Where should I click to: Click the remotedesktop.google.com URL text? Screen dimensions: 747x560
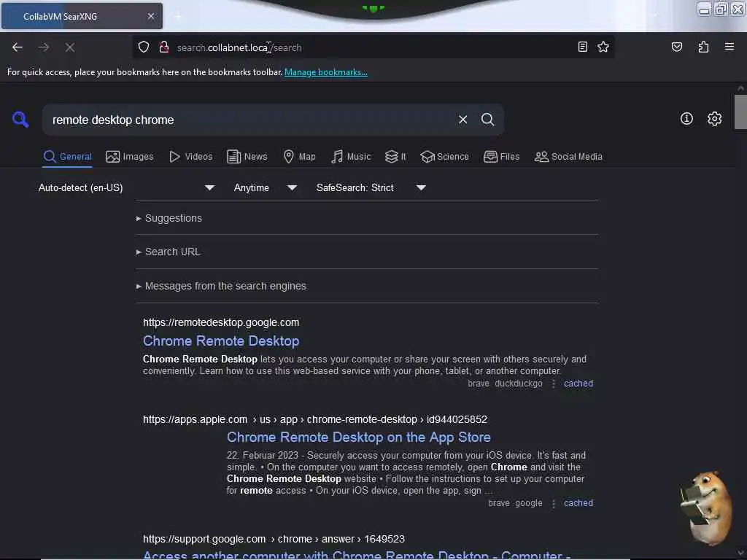coord(221,322)
